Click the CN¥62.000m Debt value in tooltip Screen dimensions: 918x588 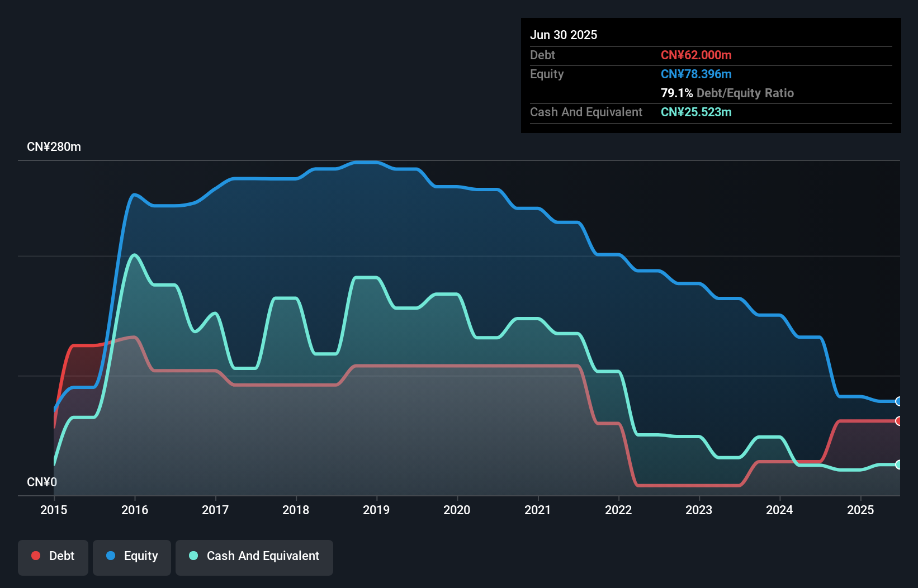point(696,55)
